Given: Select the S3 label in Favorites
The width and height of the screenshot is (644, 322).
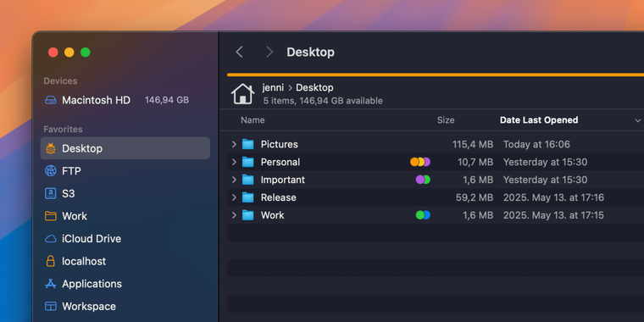Looking at the screenshot, I should point(68,193).
